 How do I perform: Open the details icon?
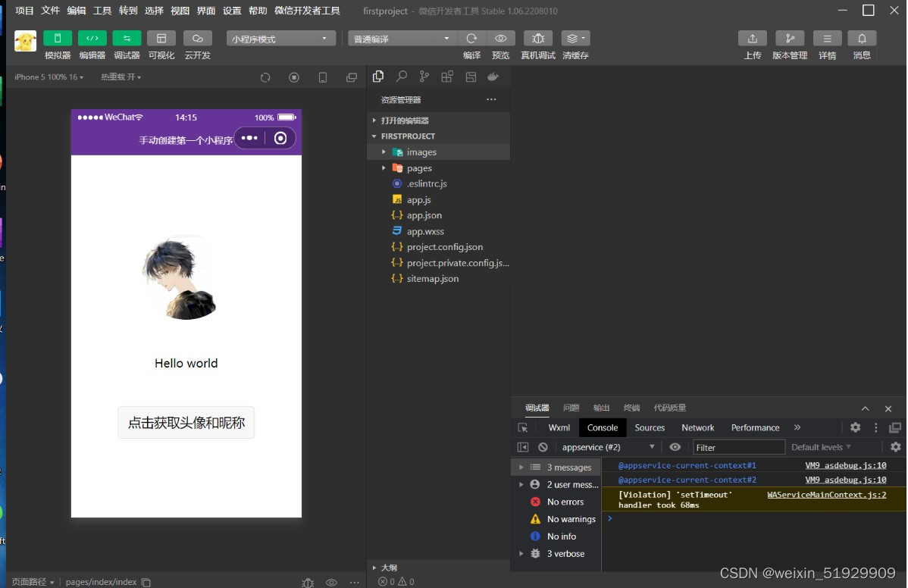[827, 38]
